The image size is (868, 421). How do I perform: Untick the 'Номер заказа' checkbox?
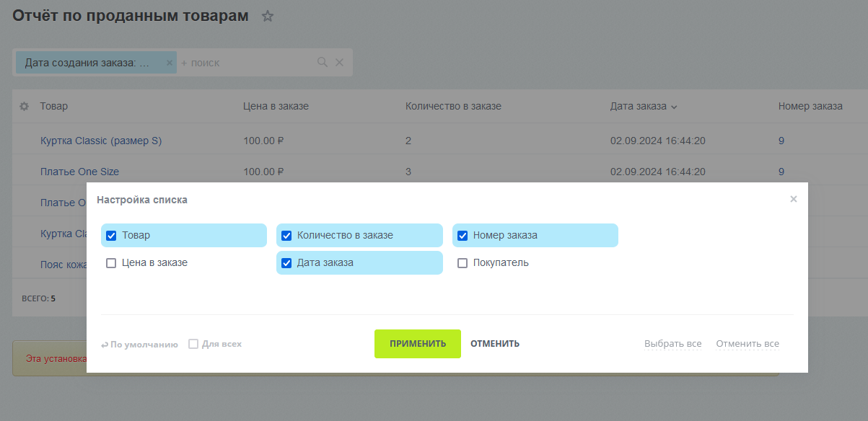pyautogui.click(x=463, y=236)
